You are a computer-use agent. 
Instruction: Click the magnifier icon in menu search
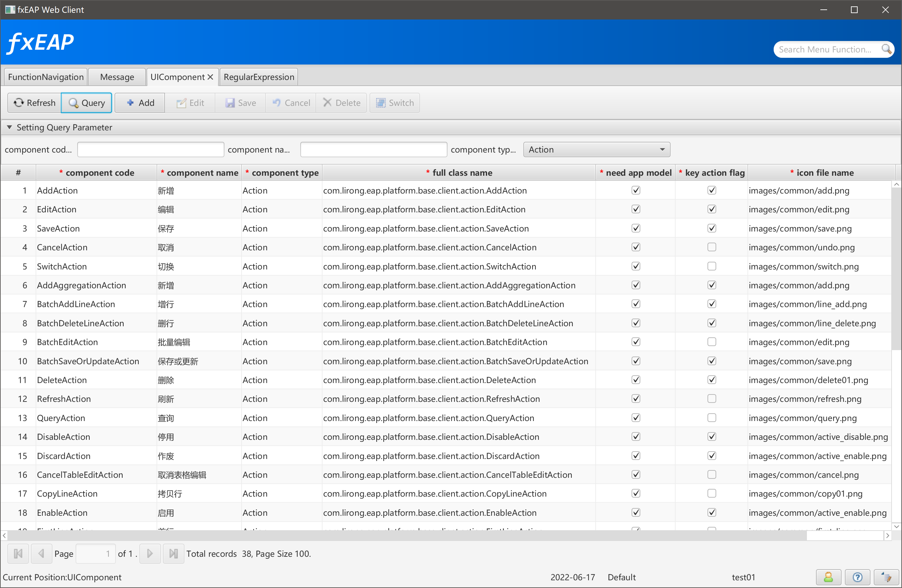(x=886, y=49)
